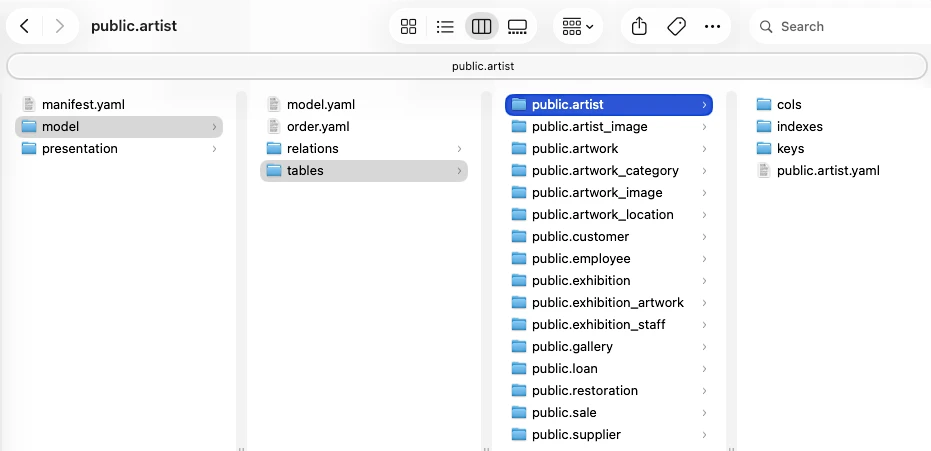Click the presentation folder icon

28,148
